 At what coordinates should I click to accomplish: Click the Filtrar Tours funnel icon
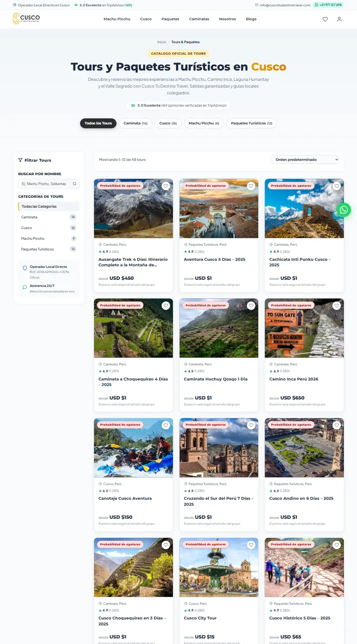click(20, 160)
